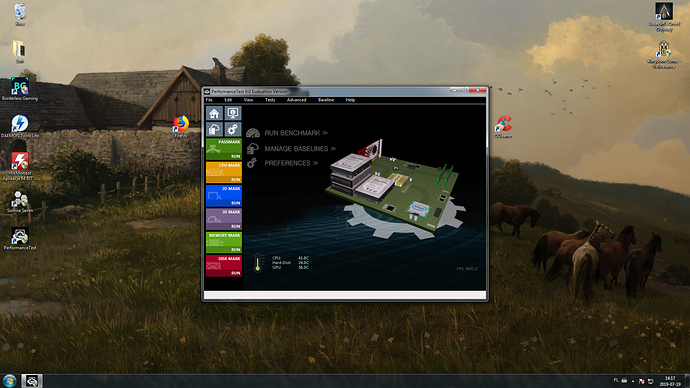
Task: Open the Baseline menu
Action: [326, 100]
